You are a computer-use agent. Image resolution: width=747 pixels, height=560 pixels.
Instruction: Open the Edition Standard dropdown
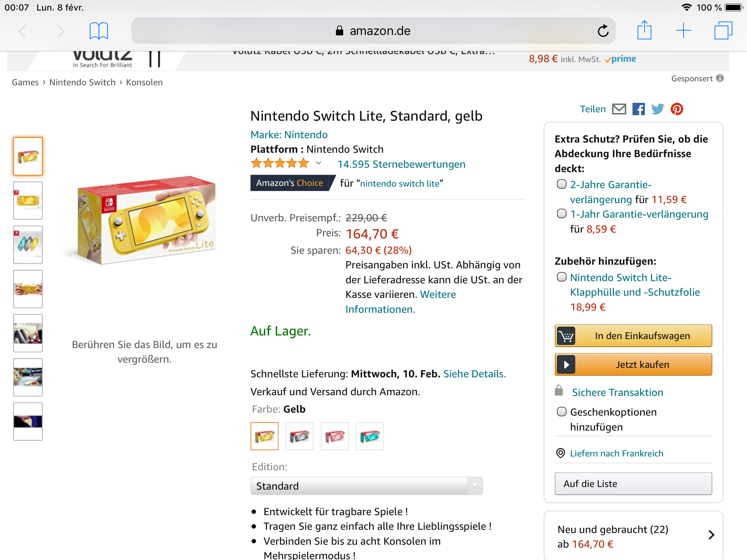coord(367,486)
